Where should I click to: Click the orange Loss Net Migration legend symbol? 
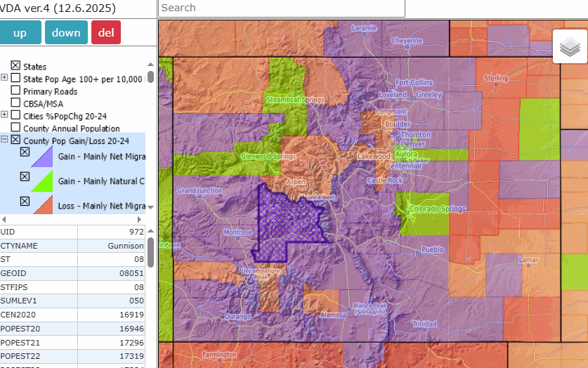click(x=42, y=205)
